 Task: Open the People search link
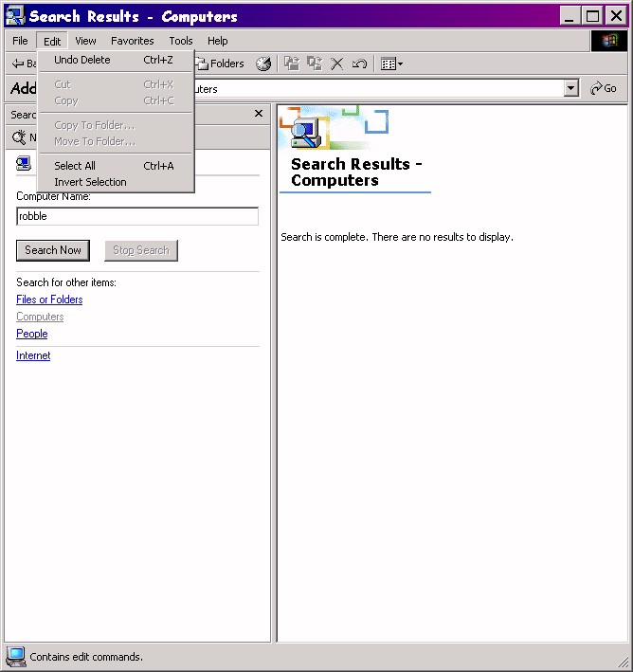click(x=31, y=334)
